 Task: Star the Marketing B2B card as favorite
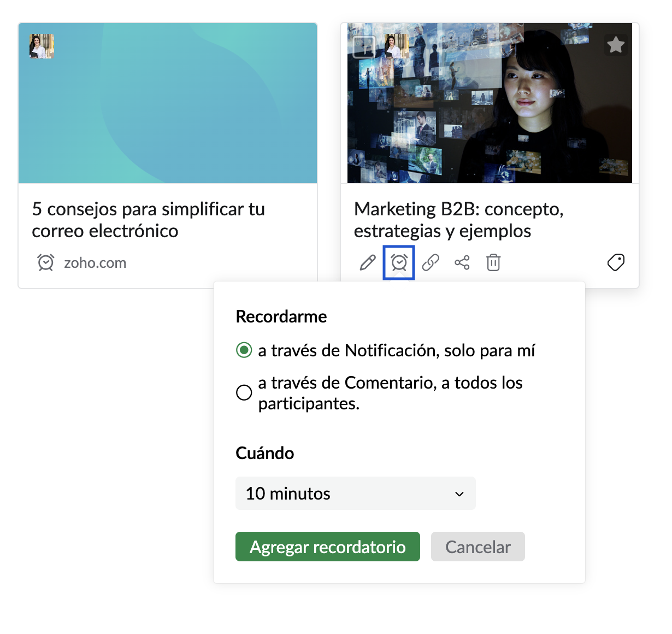click(x=616, y=45)
